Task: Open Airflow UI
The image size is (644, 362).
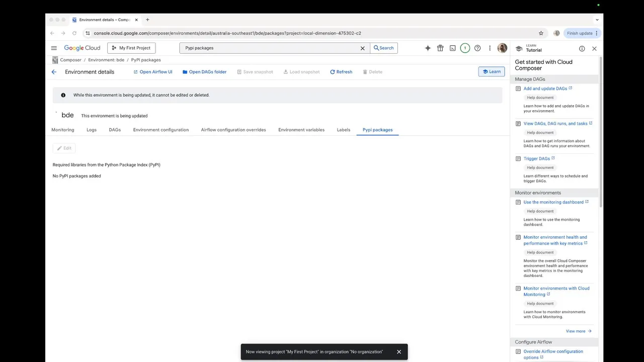Action: tap(152, 72)
